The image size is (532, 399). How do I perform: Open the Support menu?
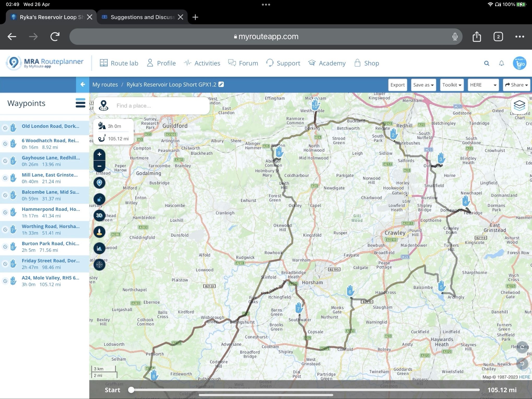point(283,63)
